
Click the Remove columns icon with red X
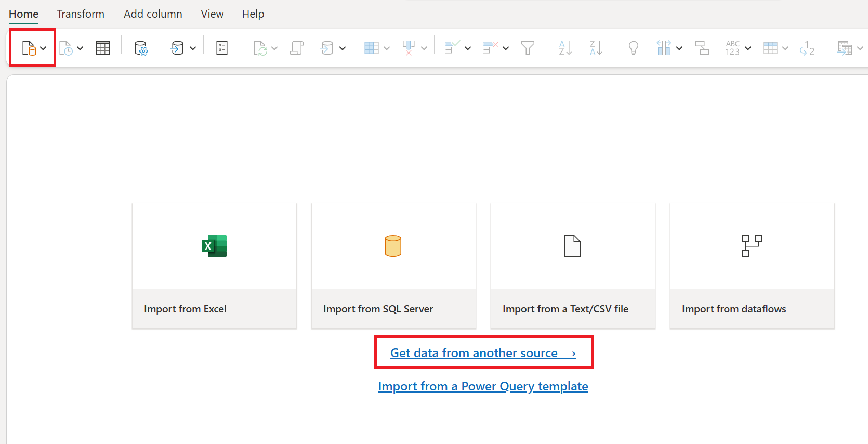click(x=409, y=48)
